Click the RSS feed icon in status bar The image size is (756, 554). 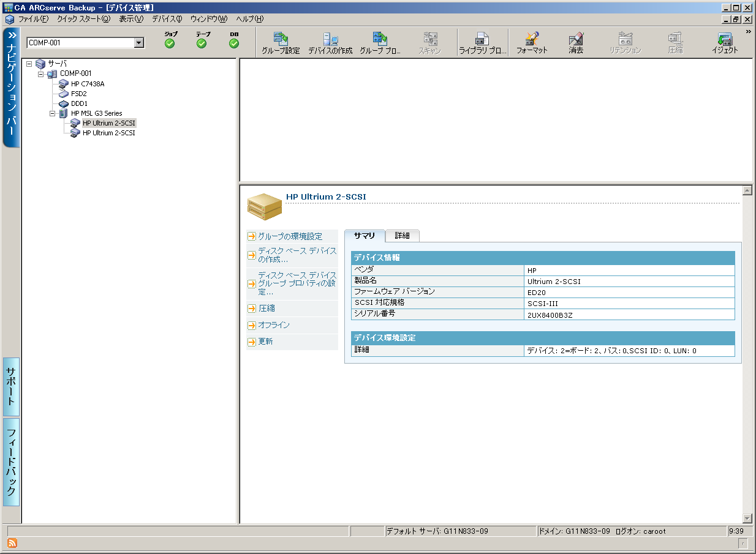coord(12,543)
